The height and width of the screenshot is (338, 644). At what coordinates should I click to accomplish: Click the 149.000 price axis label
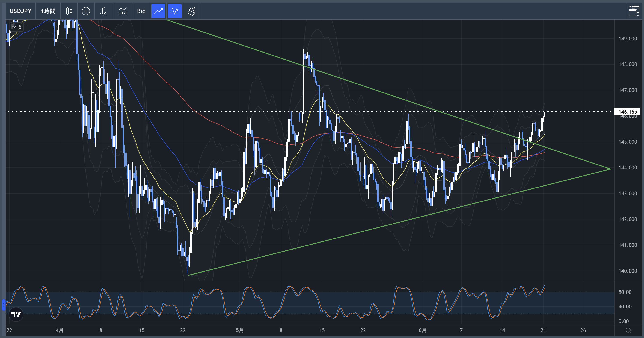point(628,39)
